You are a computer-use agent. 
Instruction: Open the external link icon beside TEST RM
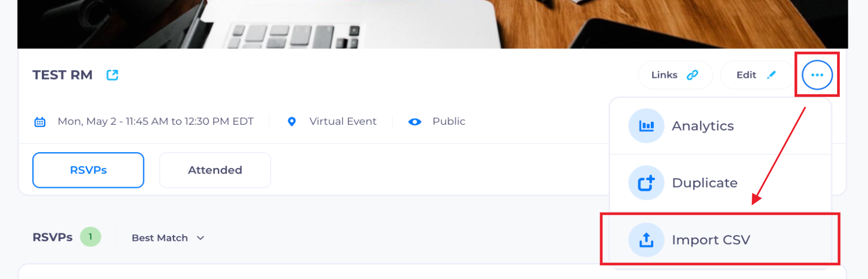pos(112,75)
